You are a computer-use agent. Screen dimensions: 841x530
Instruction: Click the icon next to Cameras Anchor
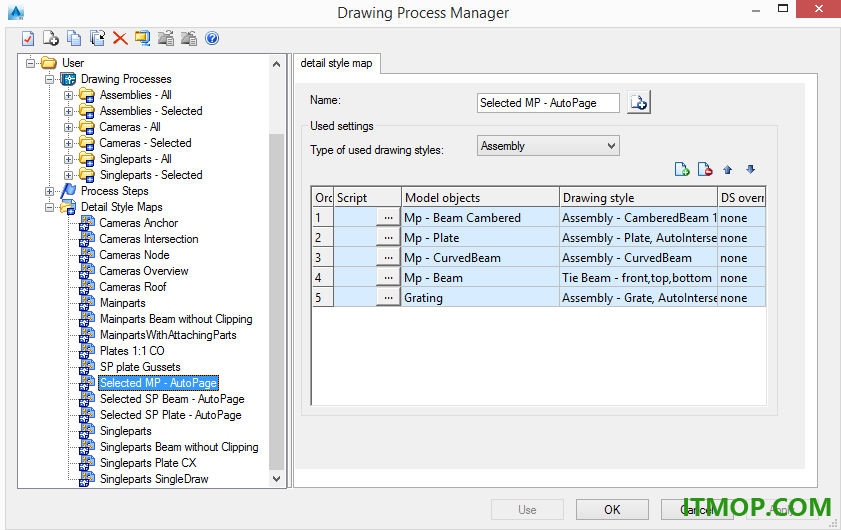click(x=87, y=223)
